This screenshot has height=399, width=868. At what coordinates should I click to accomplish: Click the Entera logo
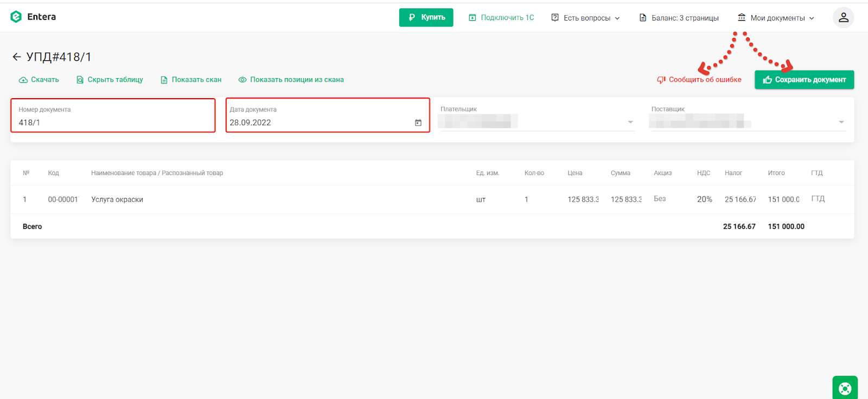click(33, 17)
